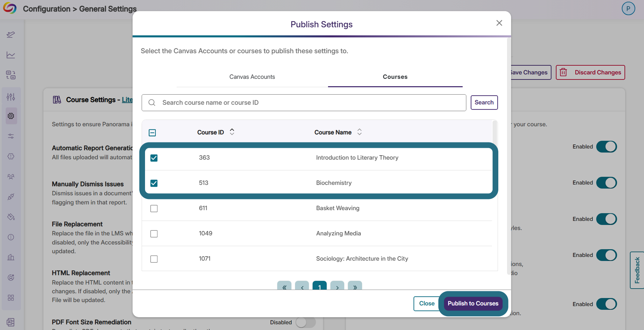This screenshot has height=330, width=644.
Task: Click the document icon at sidebar bottom
Action: 11,322
